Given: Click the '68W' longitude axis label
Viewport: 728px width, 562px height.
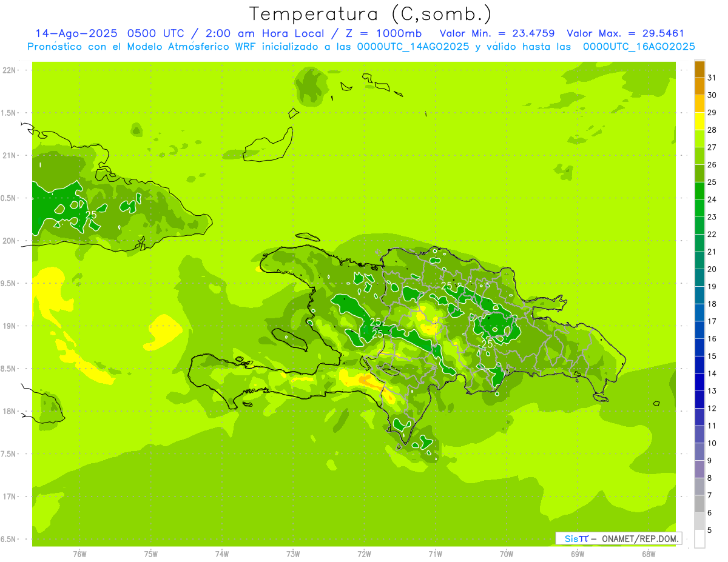Looking at the screenshot, I should coord(649,554).
